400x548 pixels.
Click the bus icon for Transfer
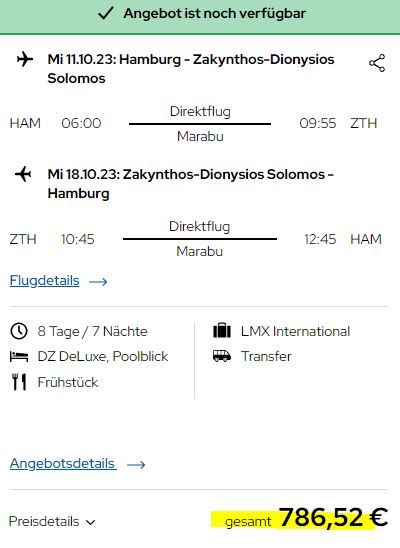[x=222, y=356]
